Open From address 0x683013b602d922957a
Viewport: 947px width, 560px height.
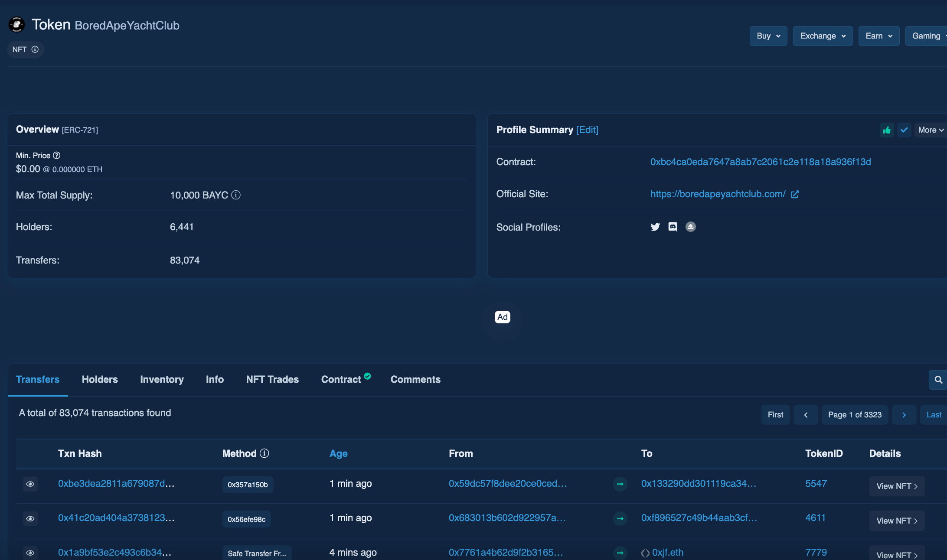tap(507, 518)
